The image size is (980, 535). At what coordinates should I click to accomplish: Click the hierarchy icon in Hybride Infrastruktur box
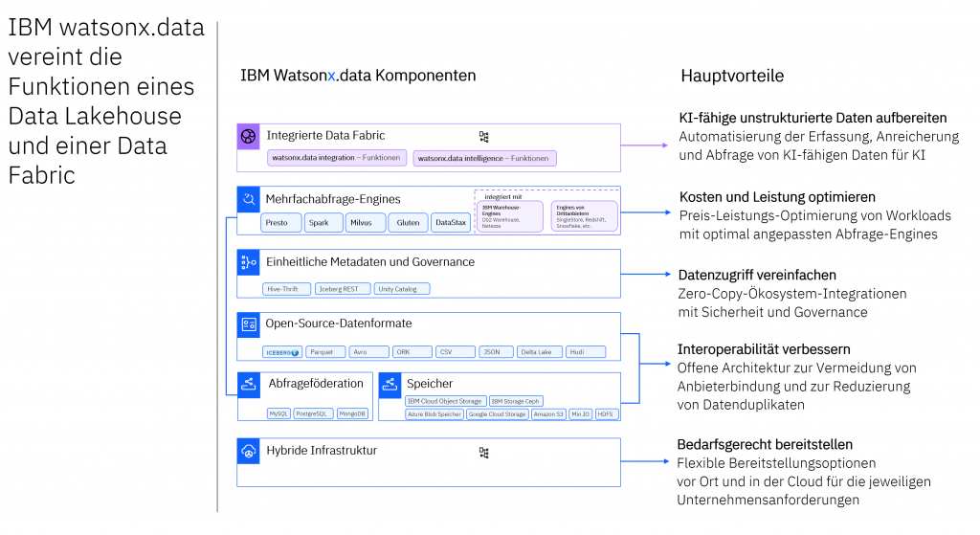click(484, 452)
